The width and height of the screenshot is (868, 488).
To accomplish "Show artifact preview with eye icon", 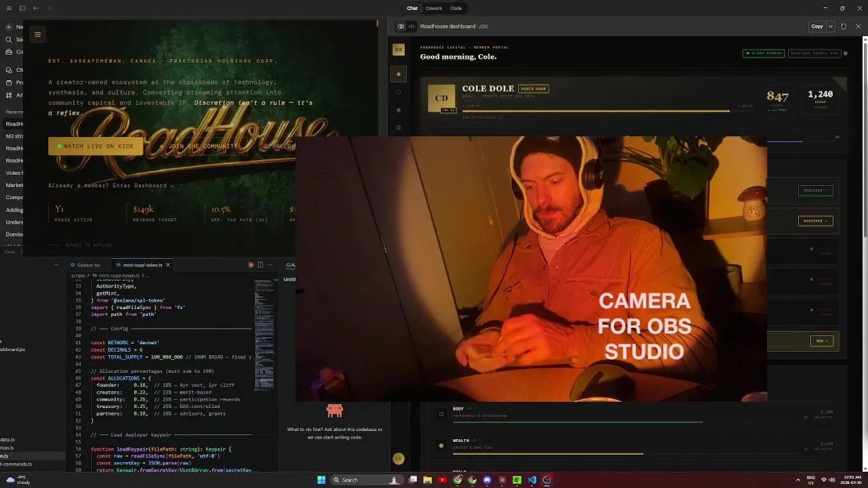I will [x=401, y=26].
